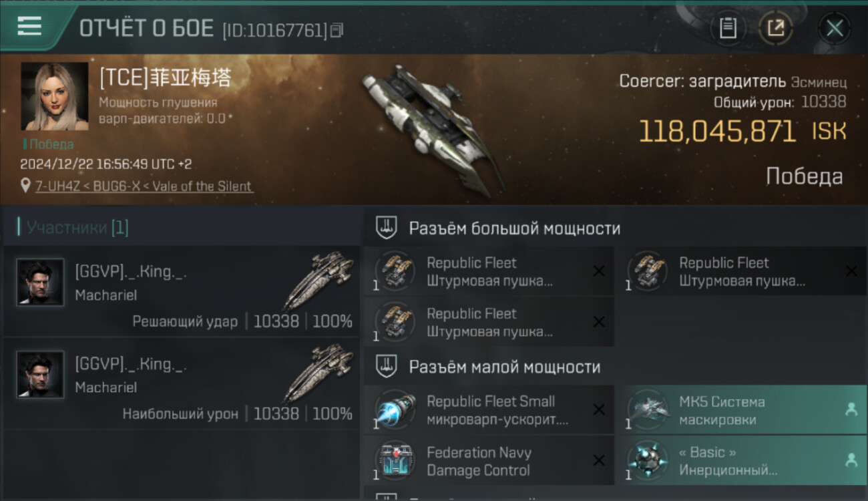Image resolution: width=868 pixels, height=501 pixels.
Task: Share the battle report via export icon
Action: coord(776,28)
